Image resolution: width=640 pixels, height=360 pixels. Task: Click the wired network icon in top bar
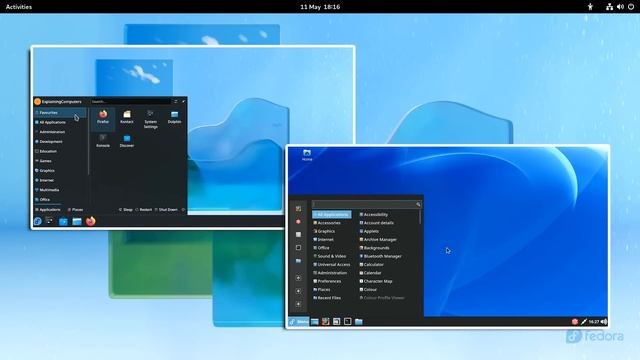click(x=609, y=7)
